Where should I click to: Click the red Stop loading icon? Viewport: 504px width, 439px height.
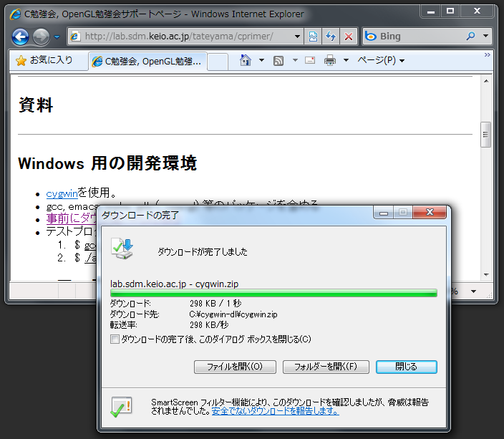pyautogui.click(x=349, y=37)
